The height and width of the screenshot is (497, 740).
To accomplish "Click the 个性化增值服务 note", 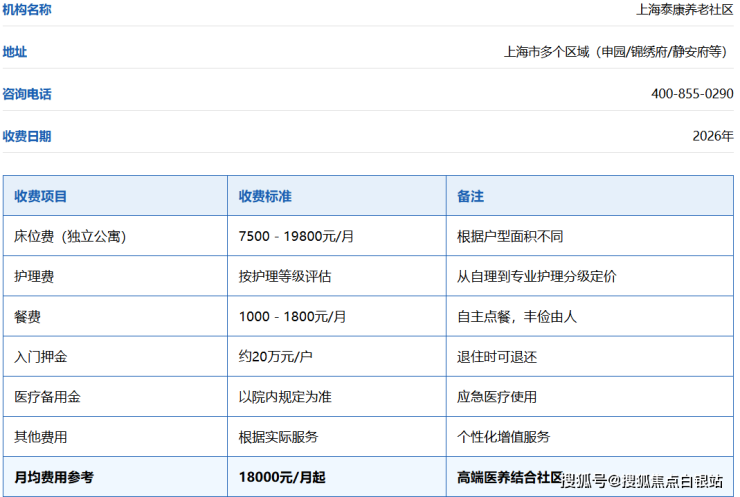I will [503, 437].
